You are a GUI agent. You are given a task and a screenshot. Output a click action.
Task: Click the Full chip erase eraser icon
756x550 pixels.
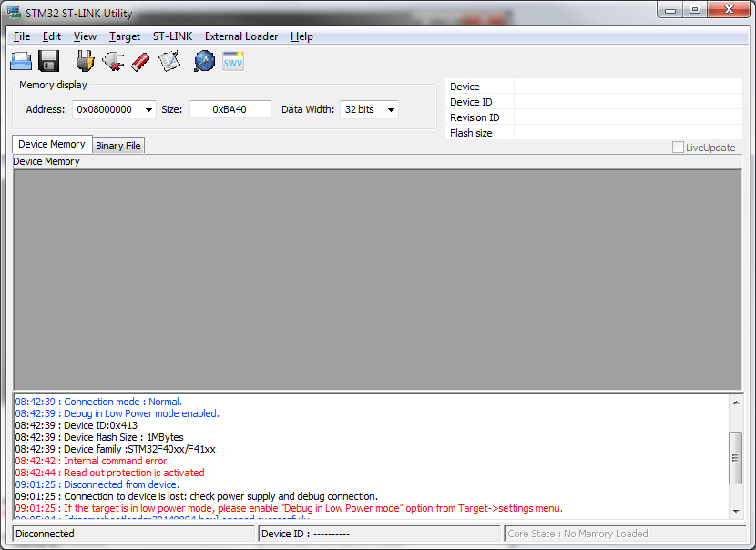pos(140,62)
